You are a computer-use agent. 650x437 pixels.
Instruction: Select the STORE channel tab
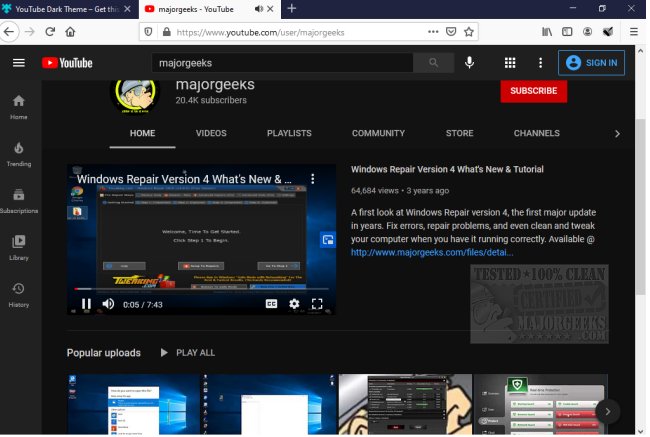459,134
